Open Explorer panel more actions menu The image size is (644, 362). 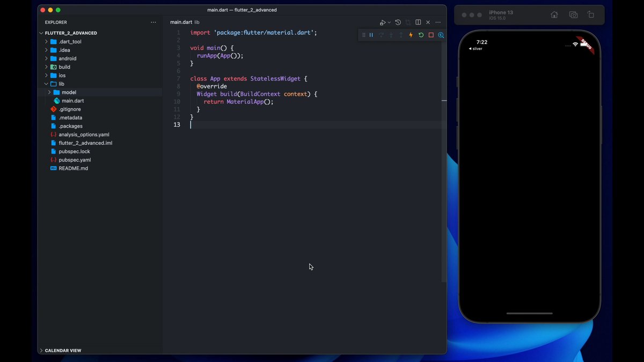click(153, 23)
